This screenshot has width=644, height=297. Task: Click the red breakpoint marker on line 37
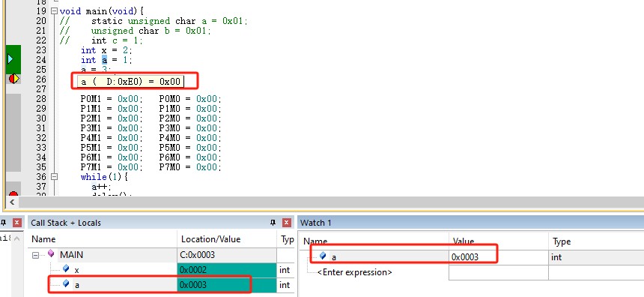point(13,193)
